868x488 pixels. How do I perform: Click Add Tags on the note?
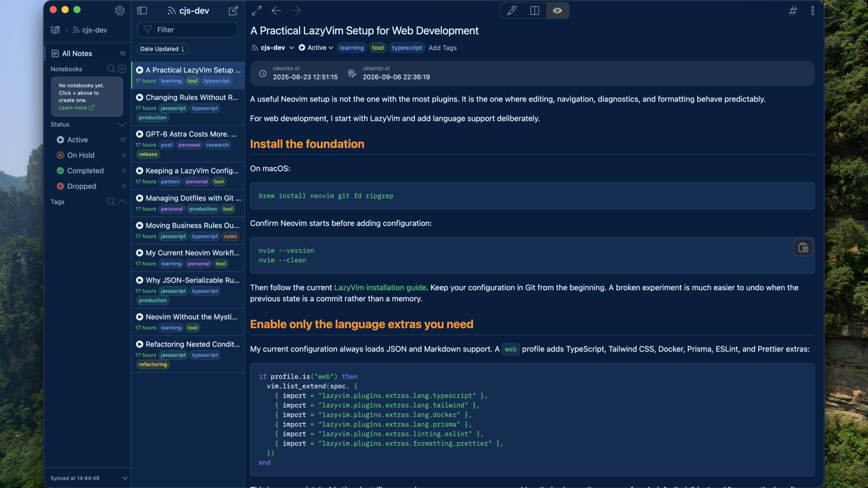pyautogui.click(x=442, y=47)
